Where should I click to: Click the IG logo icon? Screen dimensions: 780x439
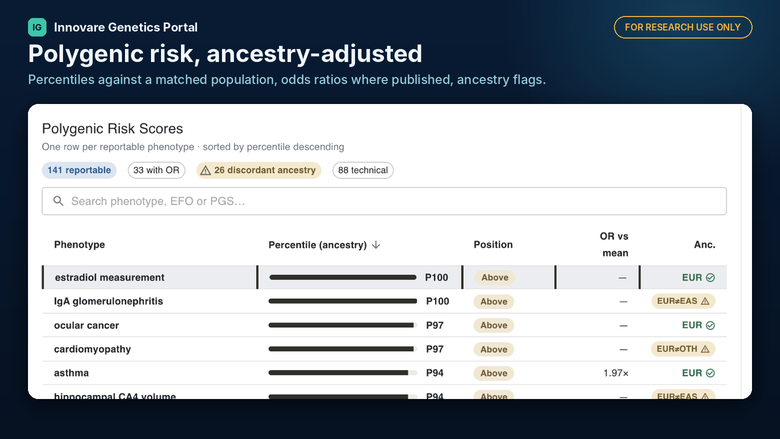(x=37, y=27)
